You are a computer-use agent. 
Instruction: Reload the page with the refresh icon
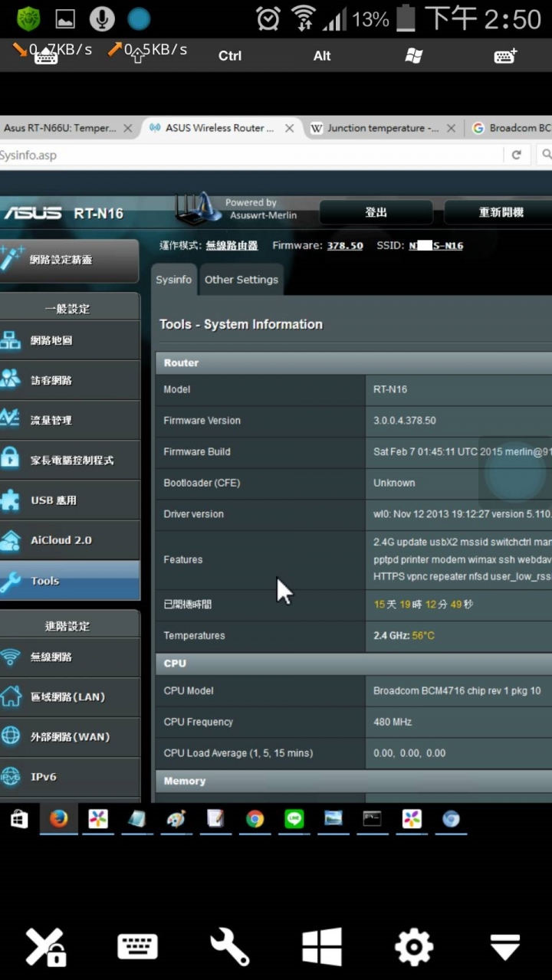coord(517,155)
